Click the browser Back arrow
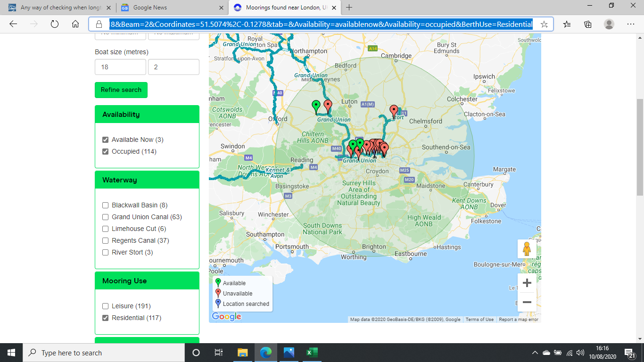644x362 pixels. (x=13, y=25)
